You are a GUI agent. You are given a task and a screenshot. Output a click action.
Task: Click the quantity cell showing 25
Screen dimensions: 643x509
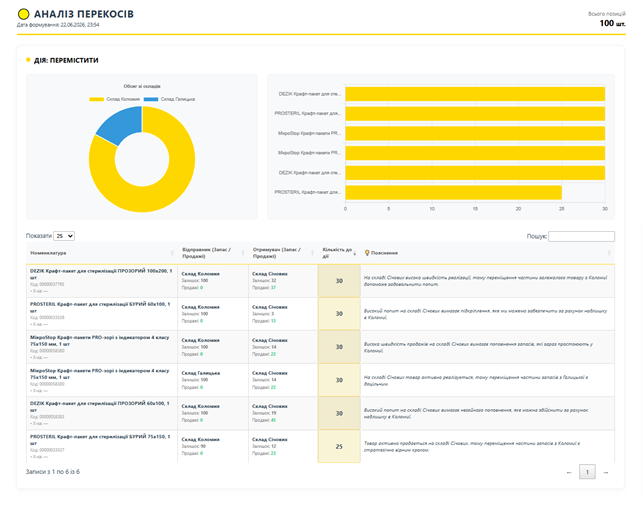tap(339, 447)
